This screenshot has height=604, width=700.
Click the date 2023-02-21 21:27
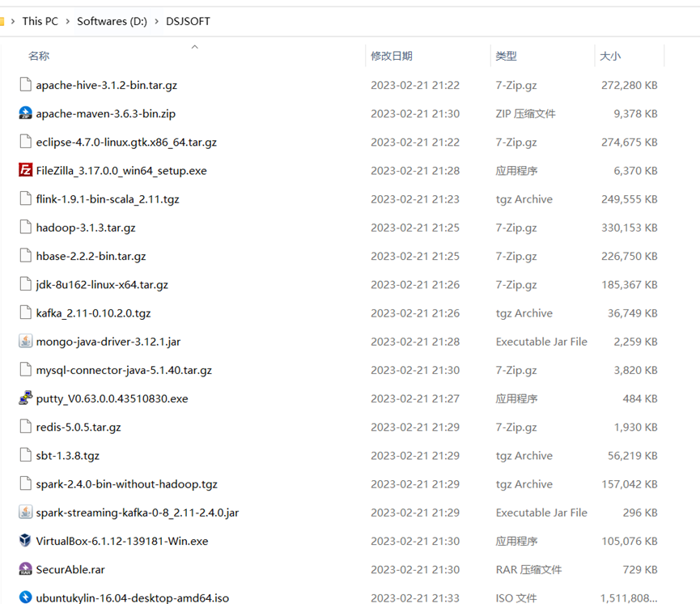point(415,398)
